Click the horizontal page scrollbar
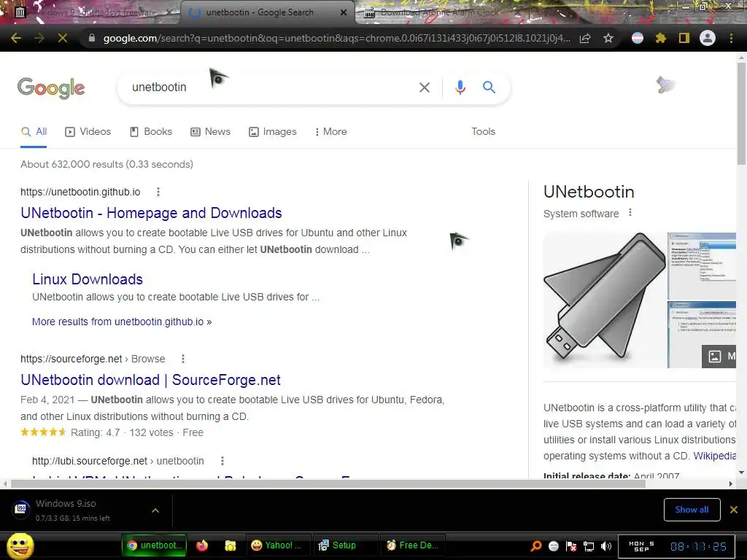This screenshot has height=560, width=747. (x=328, y=484)
